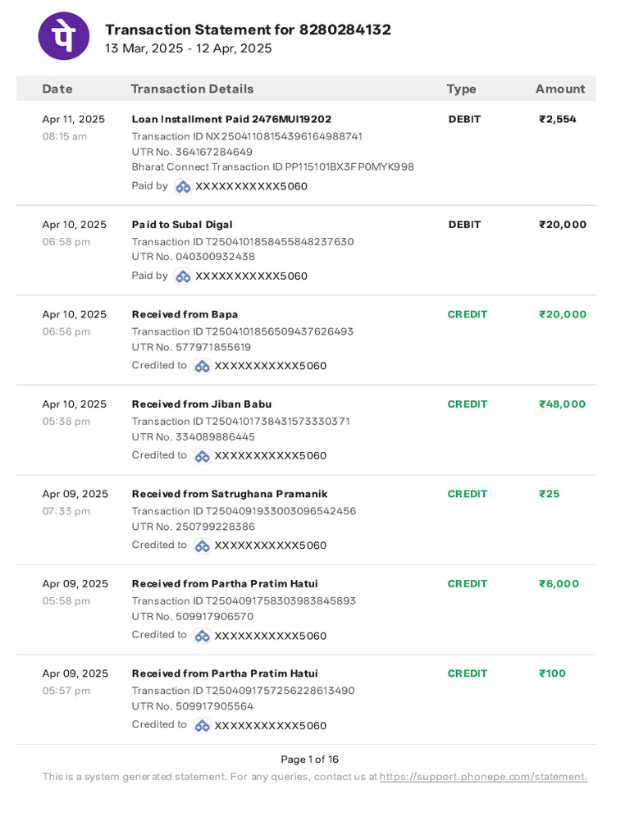This screenshot has height=840, width=630.
Task: Click the Amount column header
Action: (560, 89)
